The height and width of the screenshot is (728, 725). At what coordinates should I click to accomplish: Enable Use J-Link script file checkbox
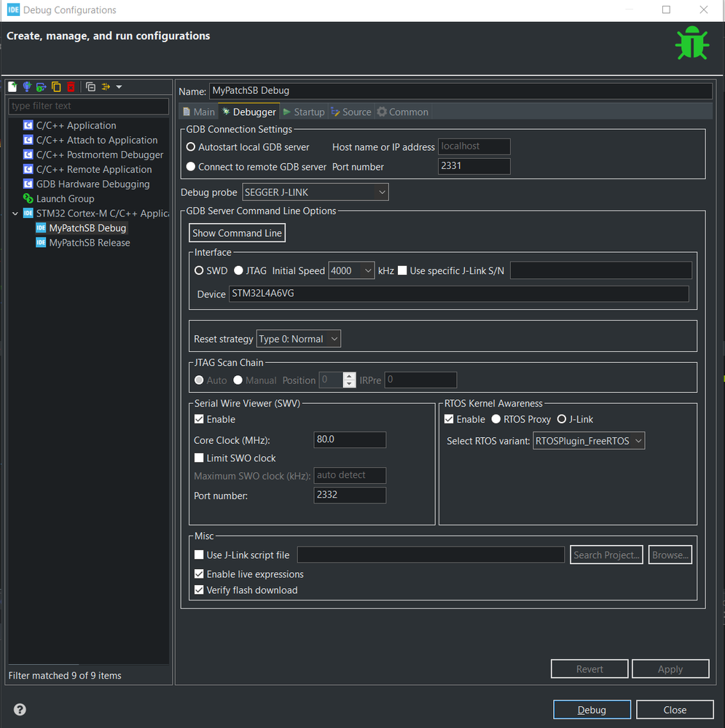199,555
